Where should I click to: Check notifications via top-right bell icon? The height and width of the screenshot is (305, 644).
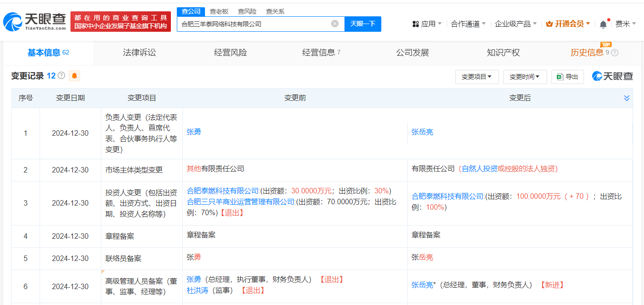pos(603,24)
